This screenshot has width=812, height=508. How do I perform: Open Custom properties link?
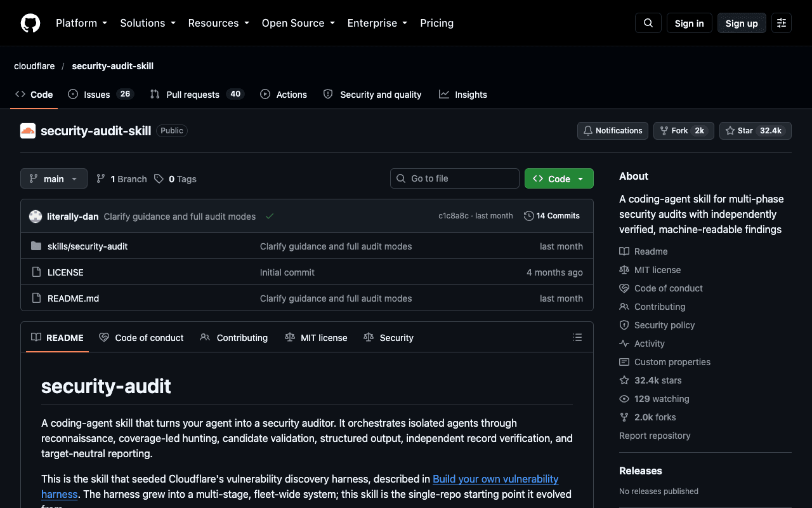coord(665,362)
